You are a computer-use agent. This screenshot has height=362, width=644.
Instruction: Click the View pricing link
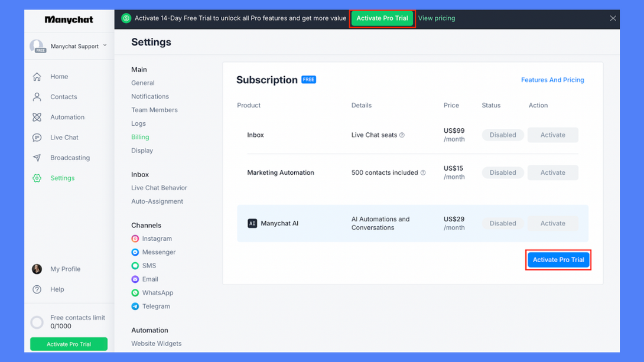coord(437,18)
